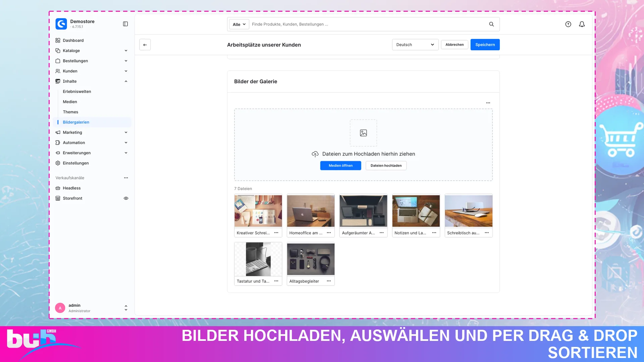Go back with the arrow button
Viewport: 644px width, 362px height.
click(145, 45)
